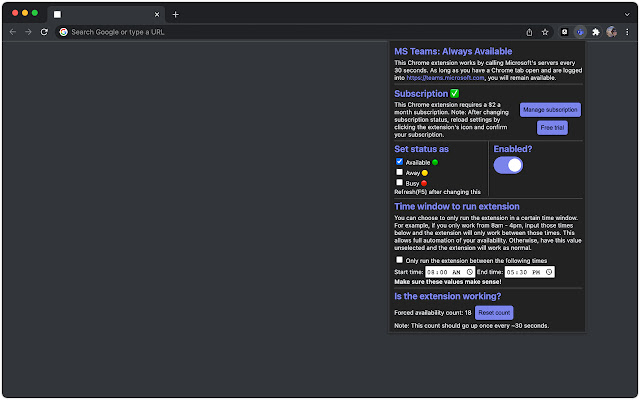The height and width of the screenshot is (400, 640).
Task: Enable only run between following times checkbox
Action: (x=399, y=260)
